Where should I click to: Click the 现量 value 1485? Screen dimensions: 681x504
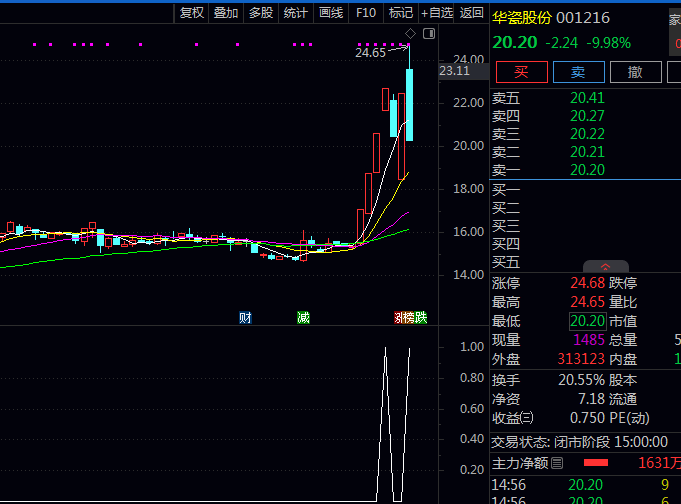click(x=589, y=340)
